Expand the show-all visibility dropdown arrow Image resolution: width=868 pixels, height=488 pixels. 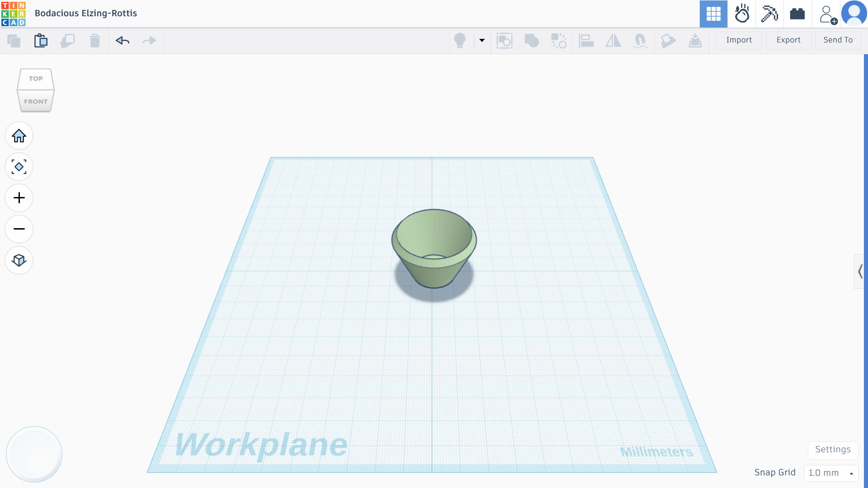pos(482,41)
